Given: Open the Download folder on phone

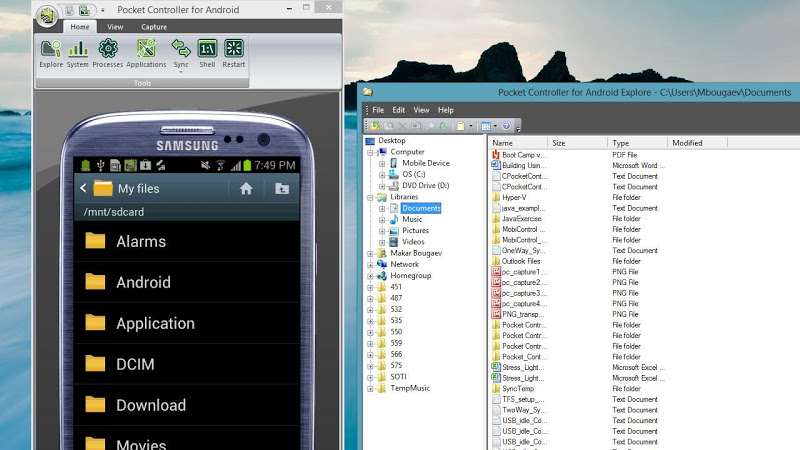Looking at the screenshot, I should 150,405.
